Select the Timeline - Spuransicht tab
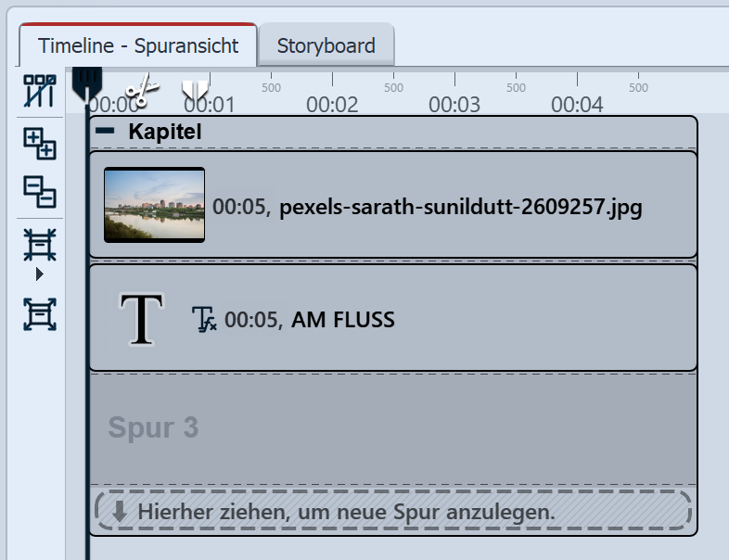Image resolution: width=729 pixels, height=560 pixels. coord(138,45)
